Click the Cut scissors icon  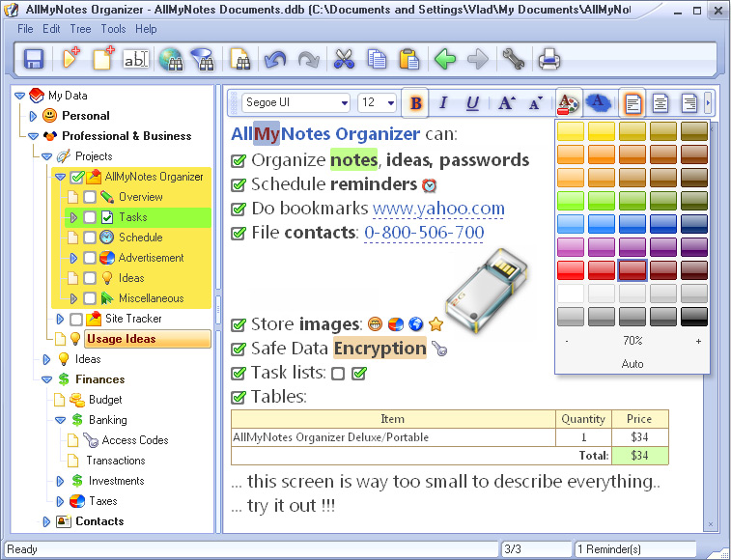(344, 60)
